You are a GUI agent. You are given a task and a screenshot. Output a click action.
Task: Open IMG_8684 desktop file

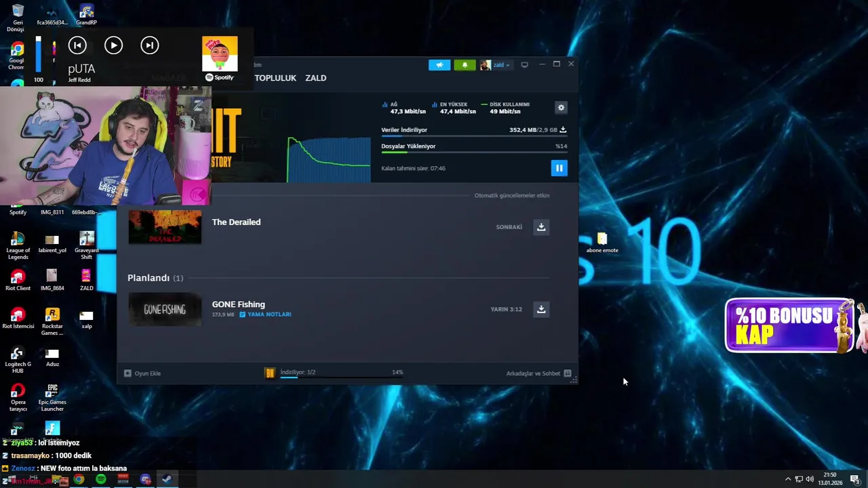(52, 281)
